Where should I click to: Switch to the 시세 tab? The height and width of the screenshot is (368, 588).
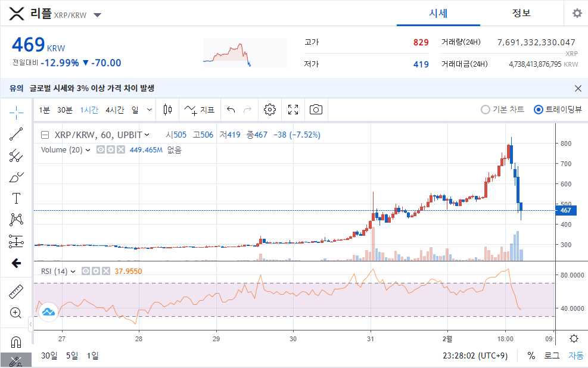(x=438, y=13)
